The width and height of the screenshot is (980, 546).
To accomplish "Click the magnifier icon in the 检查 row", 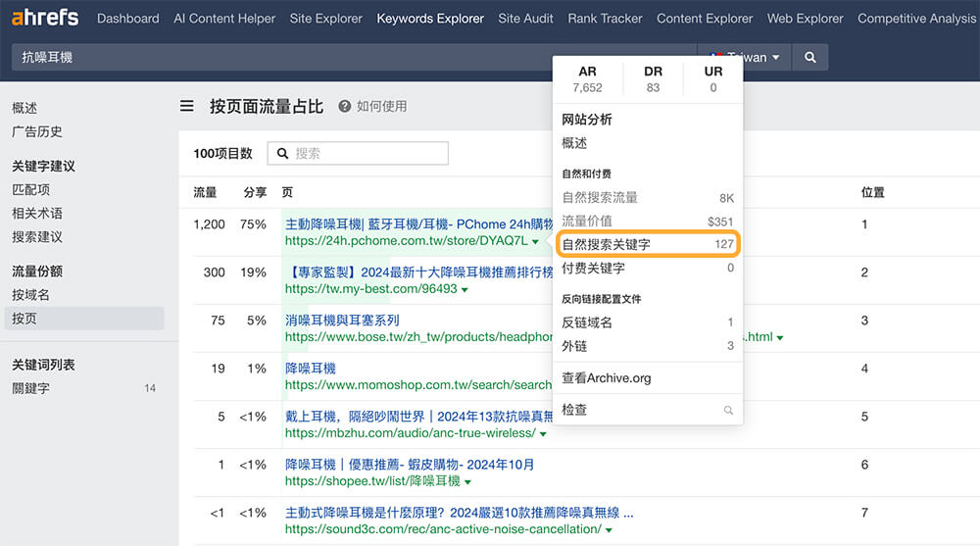I will click(728, 411).
